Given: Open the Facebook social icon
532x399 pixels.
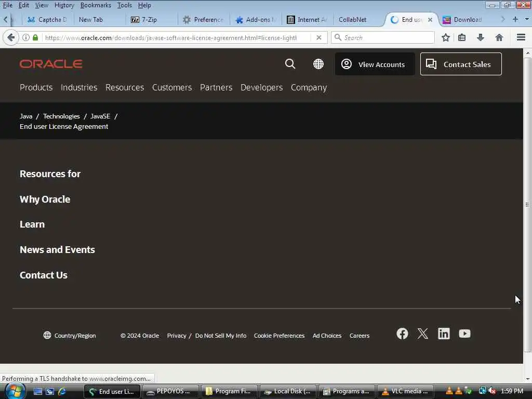Looking at the screenshot, I should coord(402,334).
